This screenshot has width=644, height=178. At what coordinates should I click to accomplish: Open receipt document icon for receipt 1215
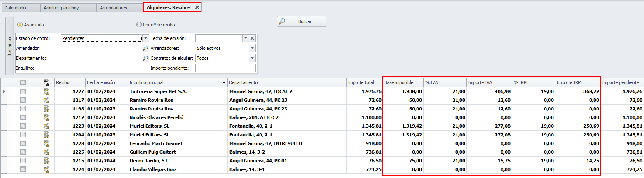pyautogui.click(x=47, y=160)
